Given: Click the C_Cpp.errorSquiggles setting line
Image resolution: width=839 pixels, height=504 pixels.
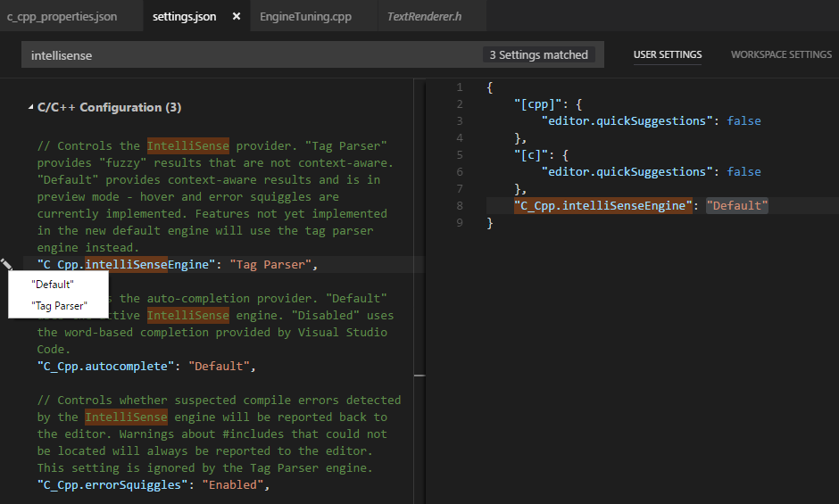Looking at the screenshot, I should [x=152, y=484].
